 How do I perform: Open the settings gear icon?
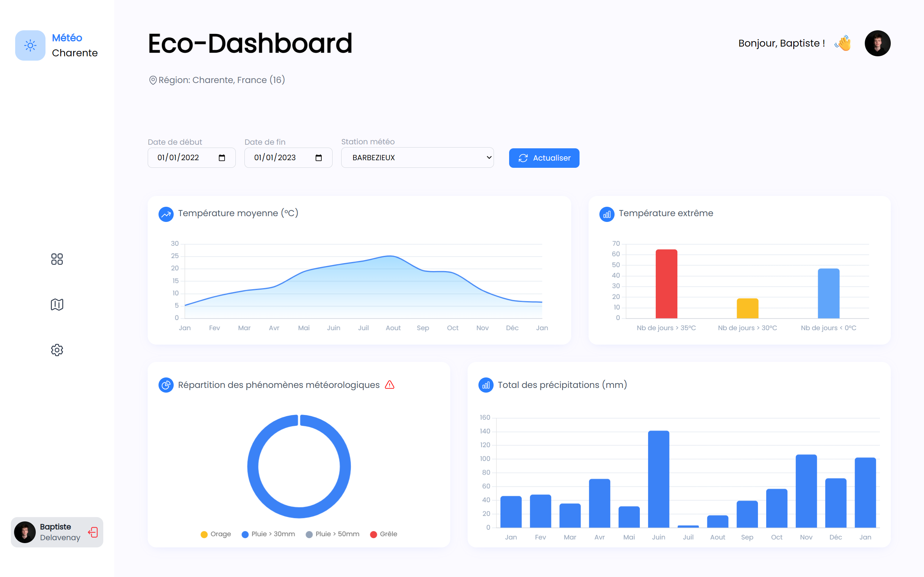[57, 350]
